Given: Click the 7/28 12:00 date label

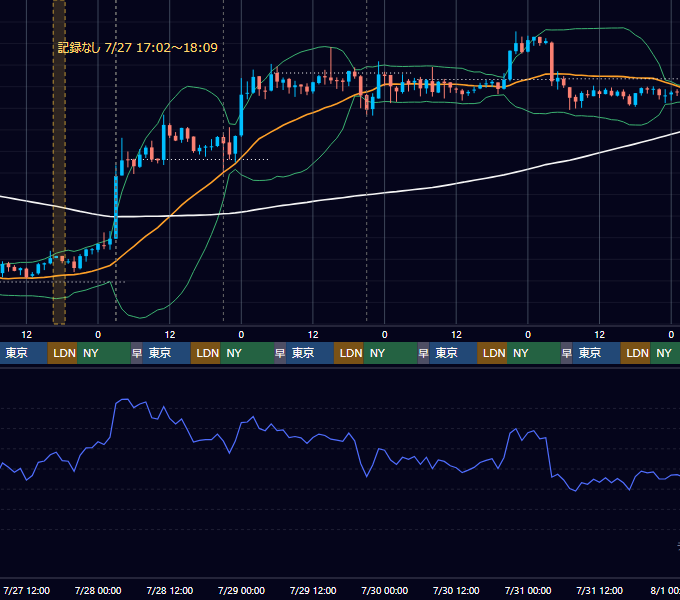Looking at the screenshot, I should click(x=170, y=590).
